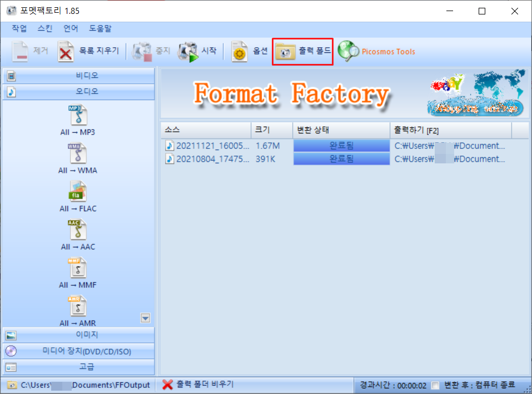Click the Format Factory banner image

click(x=344, y=93)
